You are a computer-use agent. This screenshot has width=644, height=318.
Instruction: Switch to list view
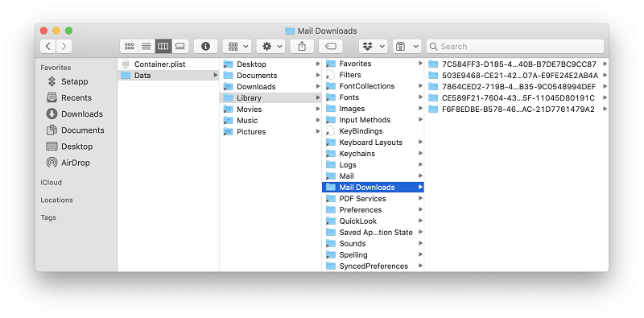point(147,47)
